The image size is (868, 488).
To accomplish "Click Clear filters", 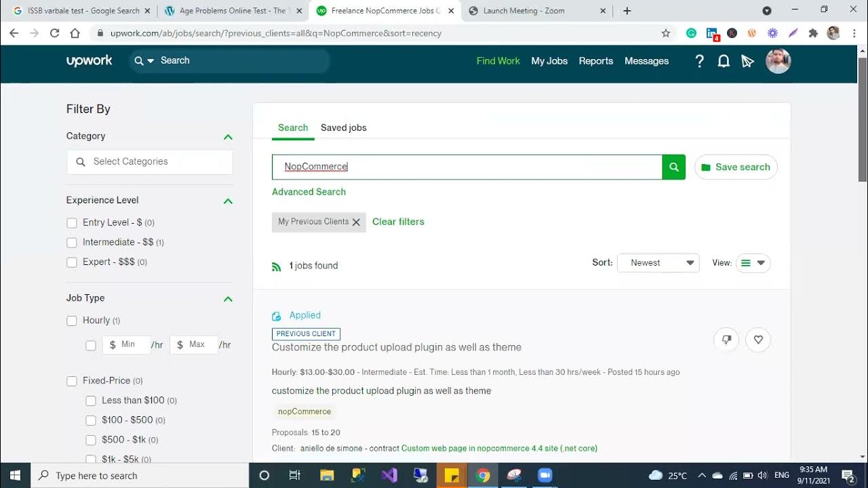I will point(398,222).
